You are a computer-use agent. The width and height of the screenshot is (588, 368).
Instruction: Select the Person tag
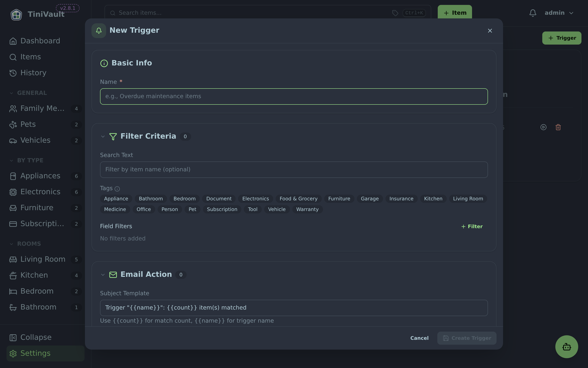coord(170,209)
